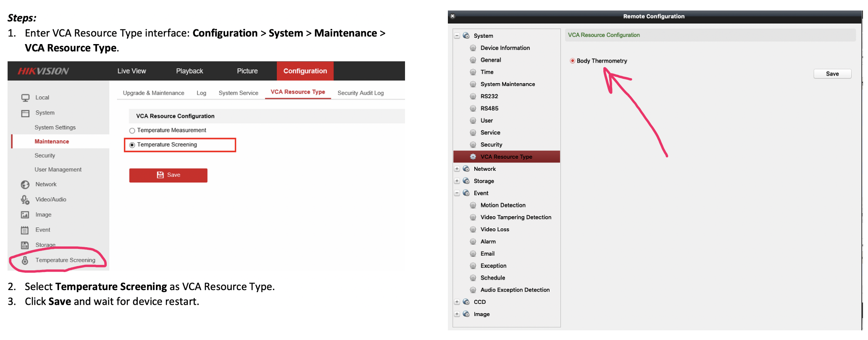Click the Local monitor icon
The height and width of the screenshot is (340, 868).
point(25,98)
